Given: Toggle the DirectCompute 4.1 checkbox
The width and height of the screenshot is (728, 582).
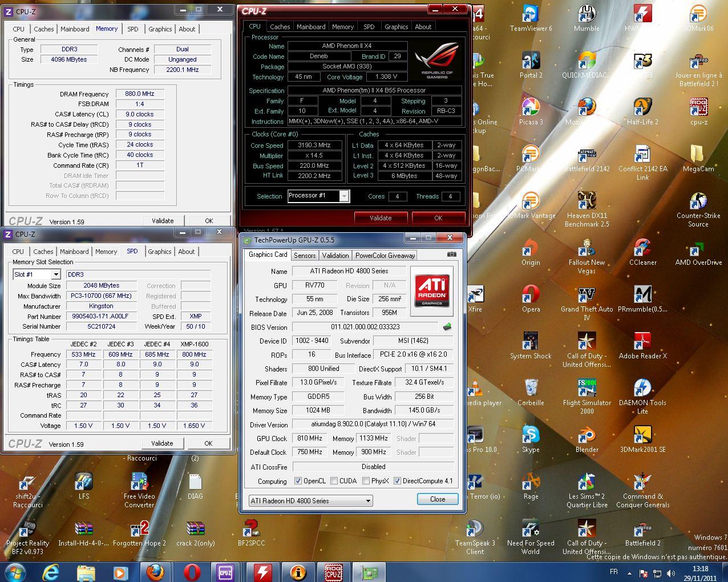Looking at the screenshot, I should click(397, 481).
